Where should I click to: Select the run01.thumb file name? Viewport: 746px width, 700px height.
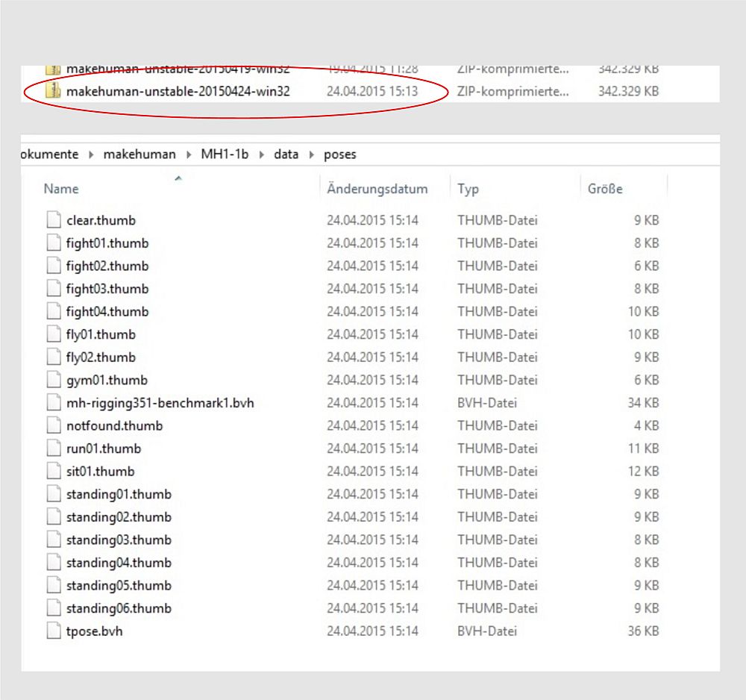[104, 449]
